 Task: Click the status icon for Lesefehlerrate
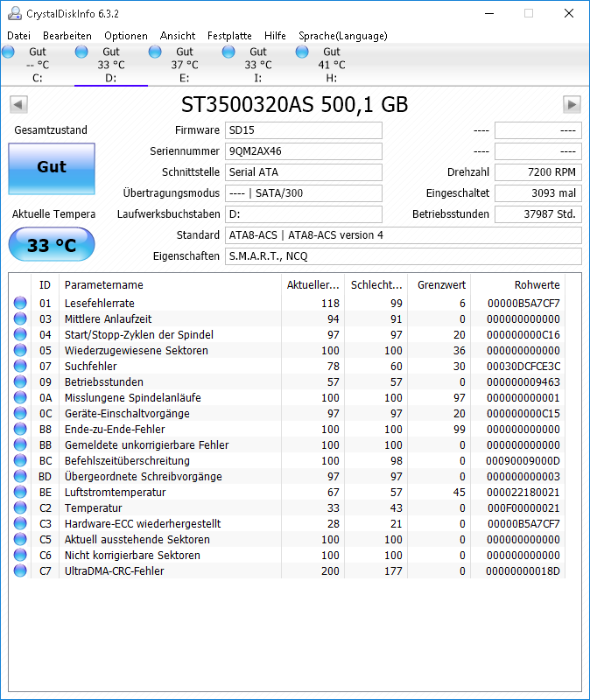(x=20, y=303)
